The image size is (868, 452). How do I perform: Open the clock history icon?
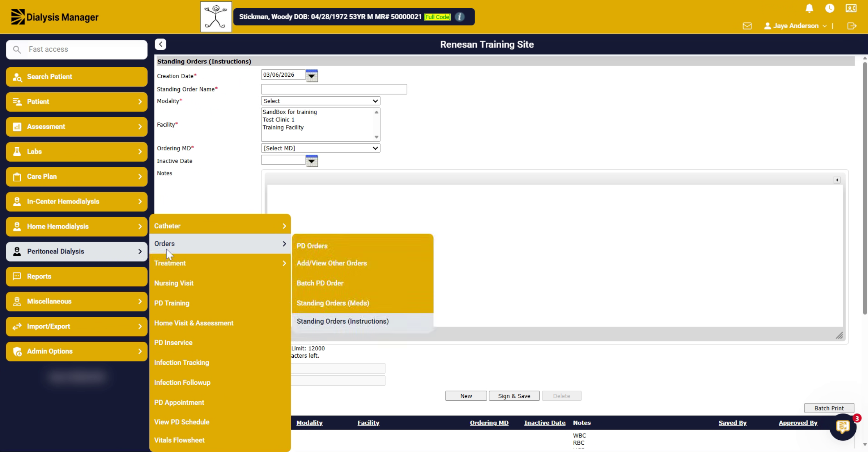coord(830,8)
